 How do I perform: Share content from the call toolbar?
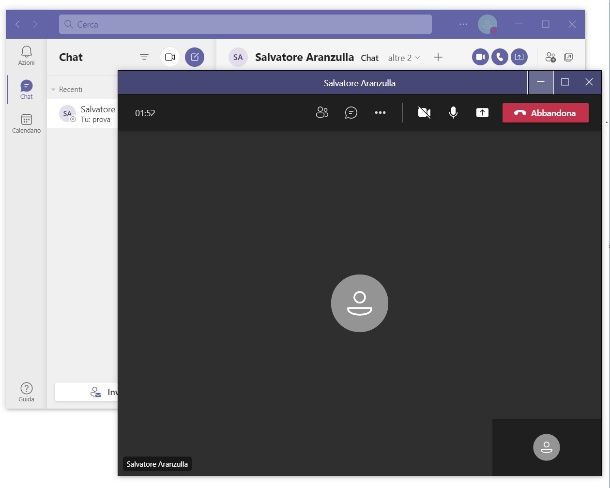tap(482, 113)
